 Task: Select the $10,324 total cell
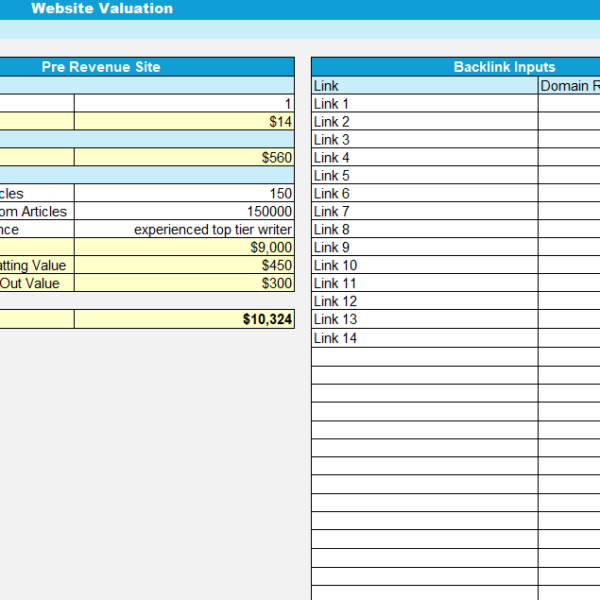184,320
